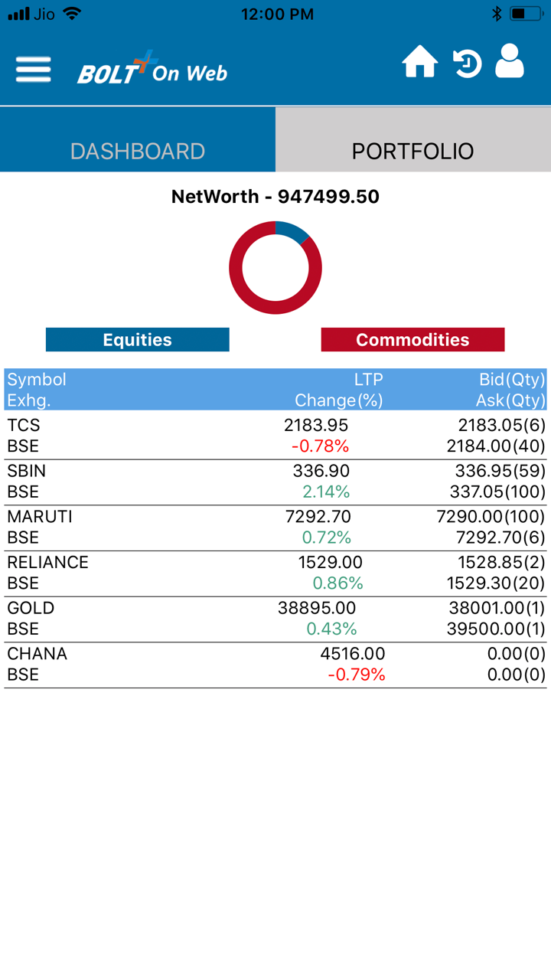Select the Equities legend button
The width and height of the screenshot is (551, 980).
138,340
